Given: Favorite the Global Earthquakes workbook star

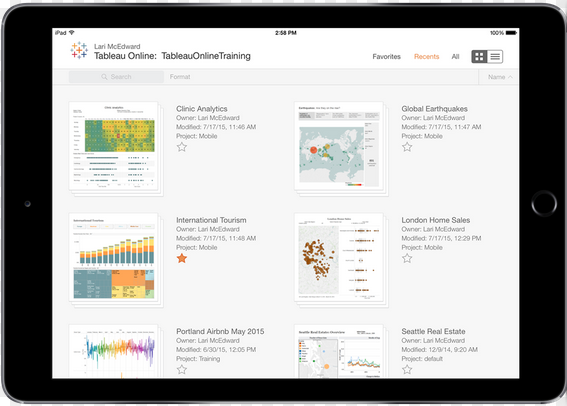Looking at the screenshot, I should click(407, 147).
